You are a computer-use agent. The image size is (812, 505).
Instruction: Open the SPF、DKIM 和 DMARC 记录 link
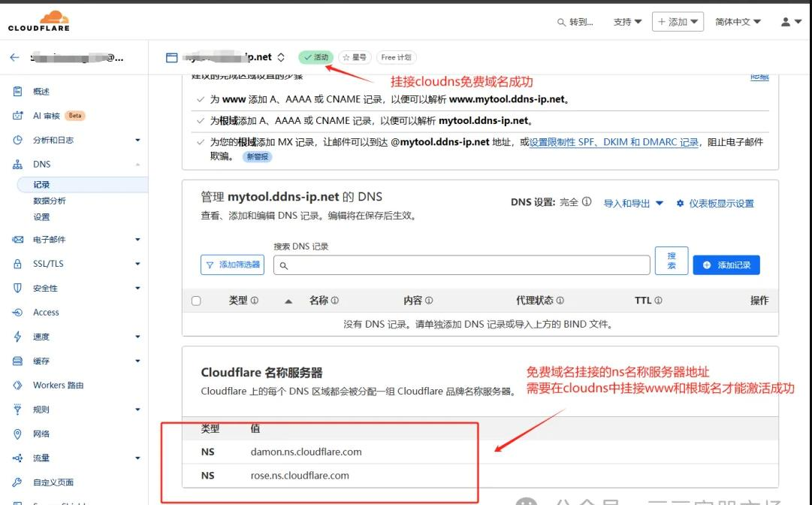tap(614, 142)
